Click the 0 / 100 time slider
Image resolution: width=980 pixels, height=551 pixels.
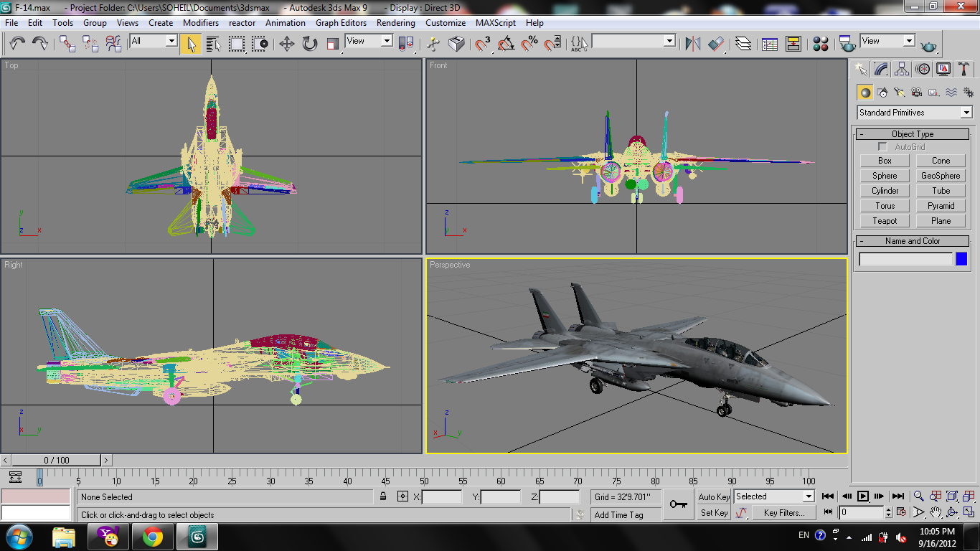coord(57,460)
